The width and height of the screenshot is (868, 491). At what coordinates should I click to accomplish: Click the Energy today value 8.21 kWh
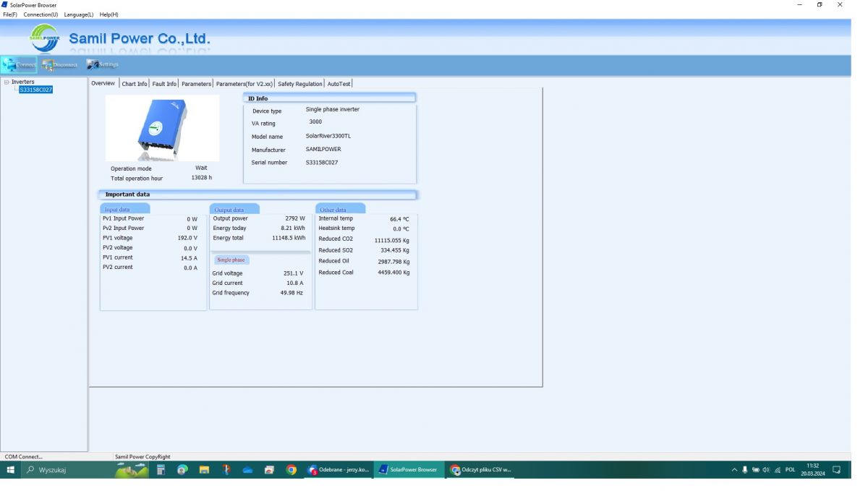[293, 229]
